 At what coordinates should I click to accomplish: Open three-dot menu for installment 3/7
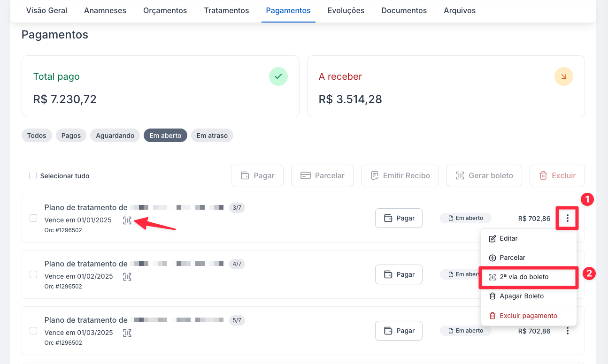click(x=567, y=218)
